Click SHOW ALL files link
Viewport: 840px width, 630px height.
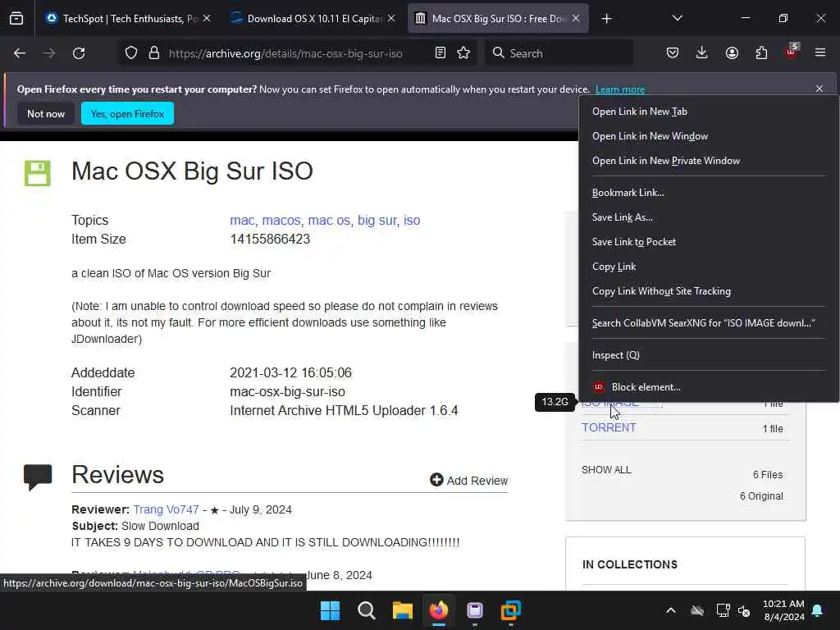(606, 470)
